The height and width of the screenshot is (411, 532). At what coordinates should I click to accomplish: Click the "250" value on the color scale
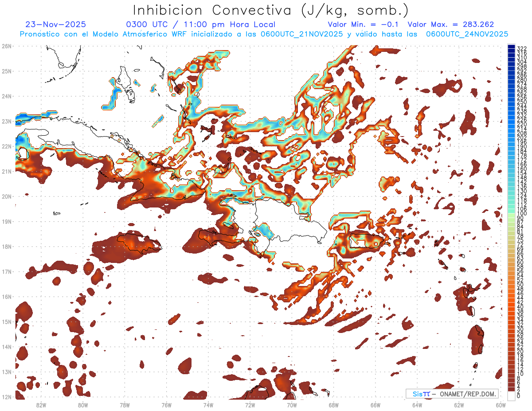522,102
